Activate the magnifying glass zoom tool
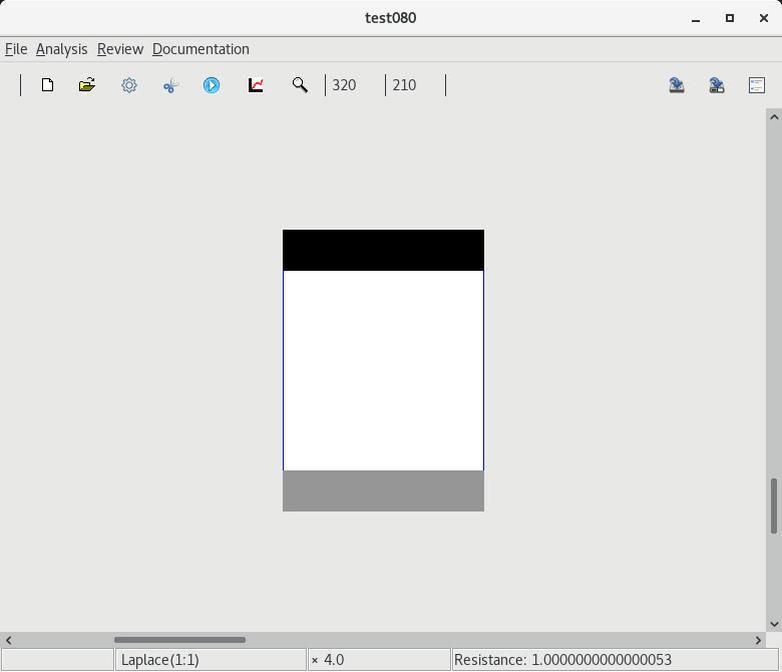 click(299, 85)
